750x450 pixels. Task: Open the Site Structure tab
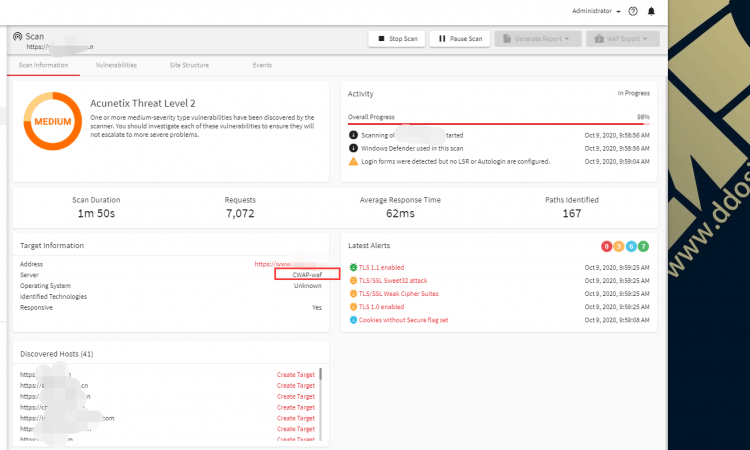coord(189,65)
